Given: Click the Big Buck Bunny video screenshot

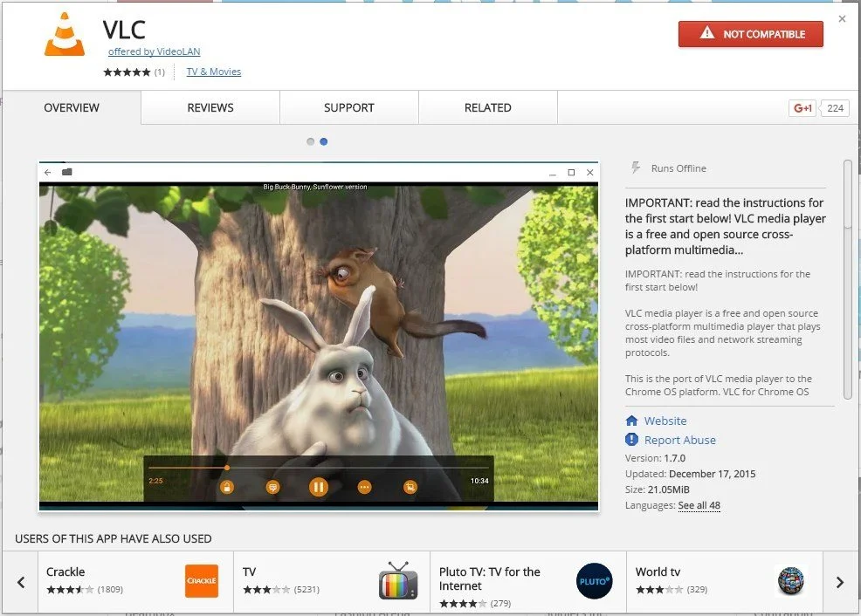Looking at the screenshot, I should point(319,337).
